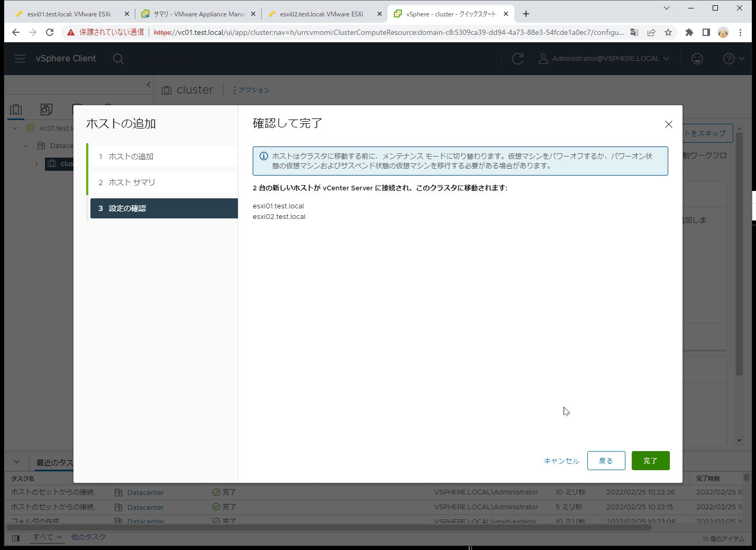Expand the cluster tree node

click(36, 164)
